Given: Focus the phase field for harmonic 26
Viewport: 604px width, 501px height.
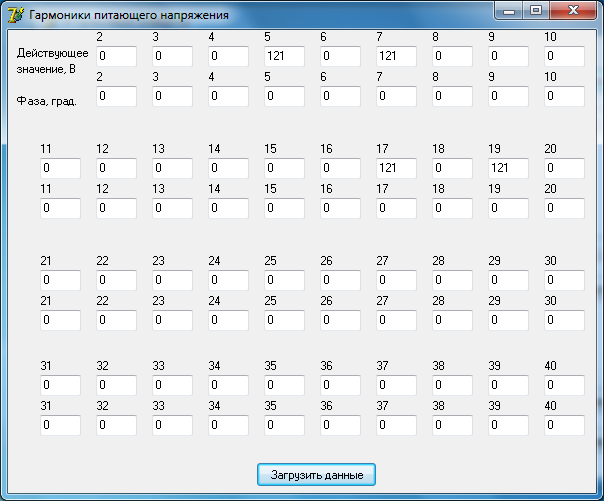Looking at the screenshot, I should 340,320.
